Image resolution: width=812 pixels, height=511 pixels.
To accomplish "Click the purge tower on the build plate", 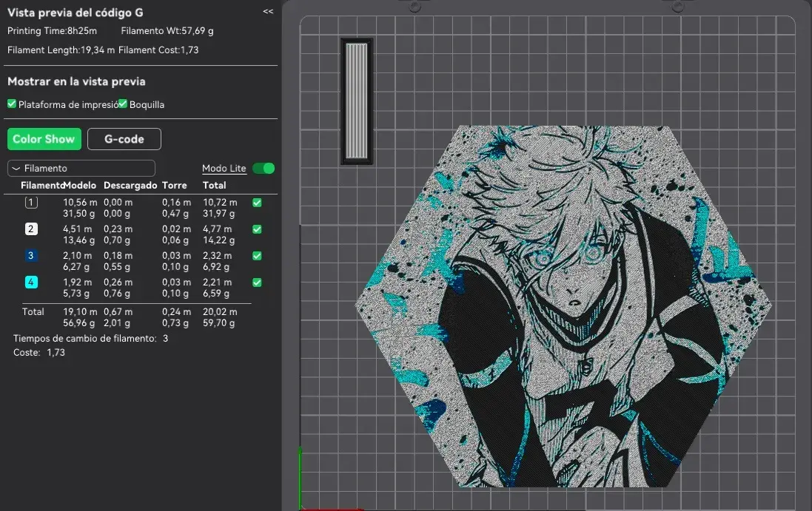I will [x=356, y=101].
